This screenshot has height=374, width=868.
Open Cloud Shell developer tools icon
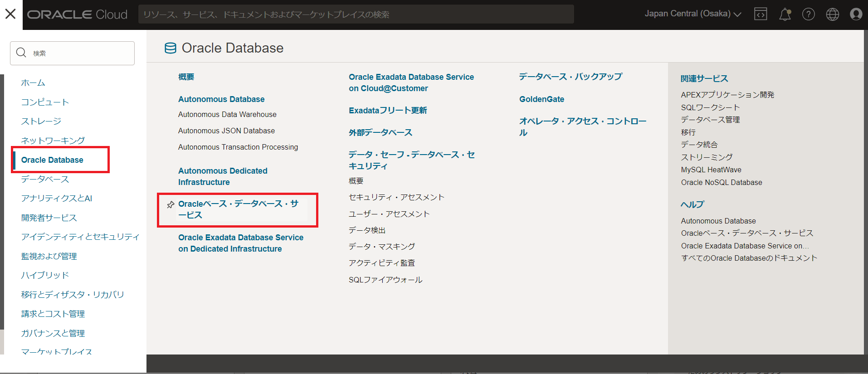coord(761,14)
